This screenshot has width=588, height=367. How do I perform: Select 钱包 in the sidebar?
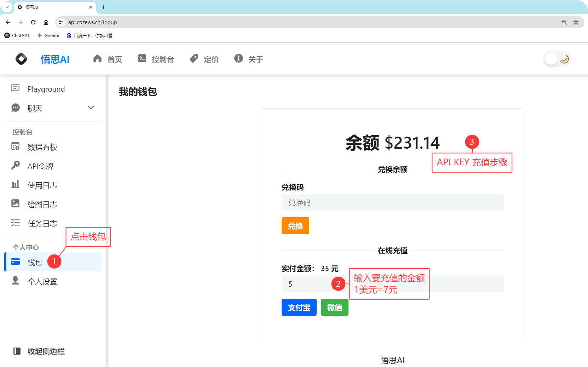click(35, 262)
